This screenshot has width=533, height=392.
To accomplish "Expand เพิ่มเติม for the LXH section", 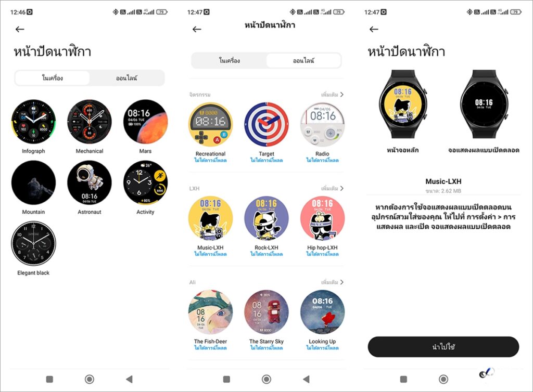I will click(x=332, y=188).
